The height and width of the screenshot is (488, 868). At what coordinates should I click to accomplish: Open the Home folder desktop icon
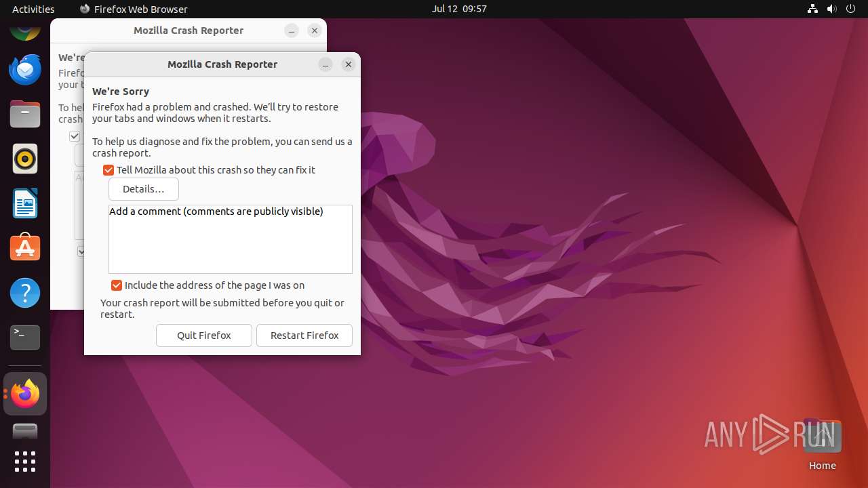[x=822, y=445]
